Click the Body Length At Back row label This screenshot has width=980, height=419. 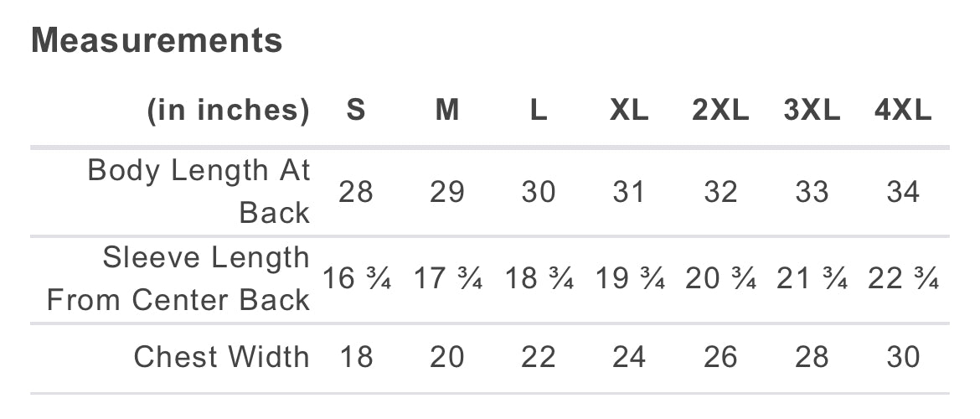[199, 191]
